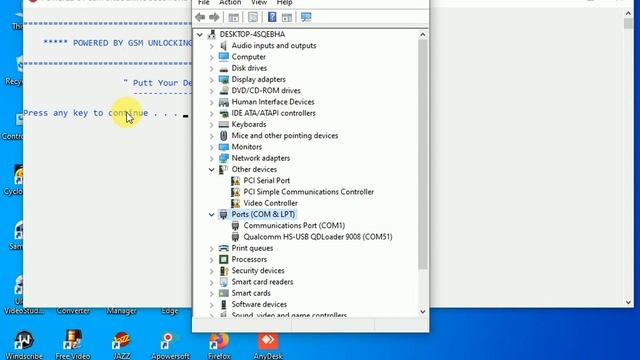
Task: Click the DVD/CD-ROM drives icon
Action: (x=223, y=91)
